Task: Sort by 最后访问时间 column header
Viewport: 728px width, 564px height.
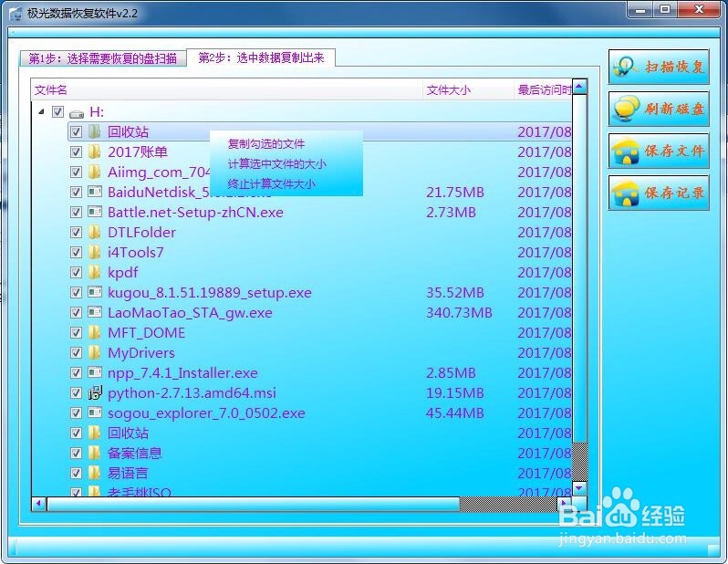Action: click(x=543, y=90)
